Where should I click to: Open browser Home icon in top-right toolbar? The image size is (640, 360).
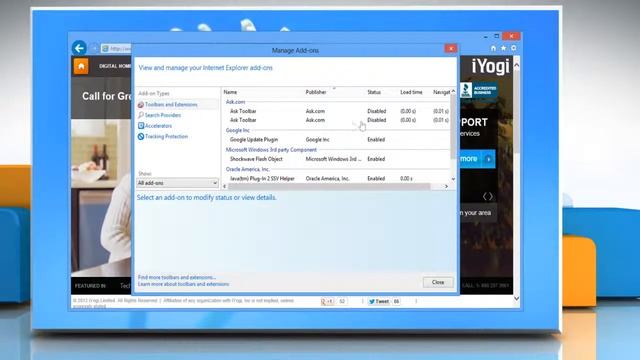tap(493, 48)
